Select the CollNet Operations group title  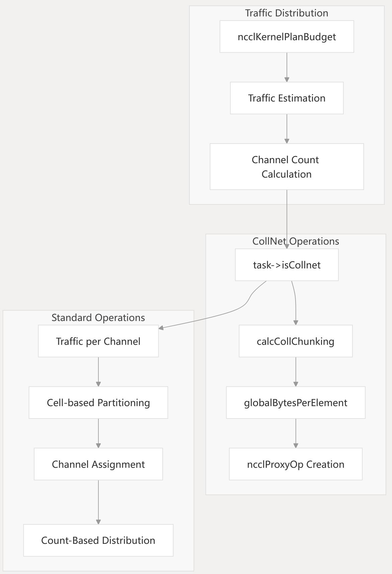pyautogui.click(x=295, y=241)
